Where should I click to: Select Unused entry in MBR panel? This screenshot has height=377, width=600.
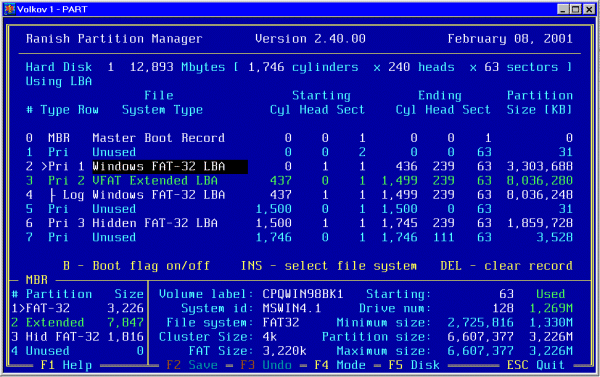[77, 351]
